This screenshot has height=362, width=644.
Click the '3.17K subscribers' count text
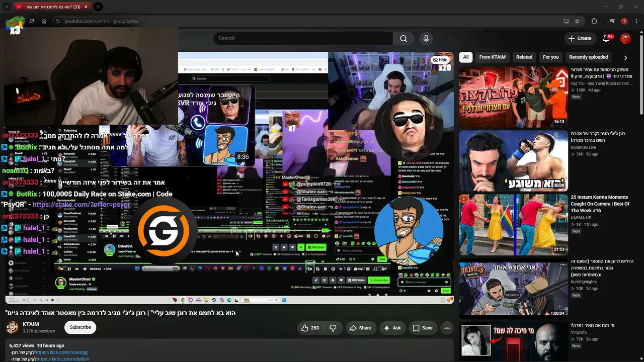pos(39,331)
